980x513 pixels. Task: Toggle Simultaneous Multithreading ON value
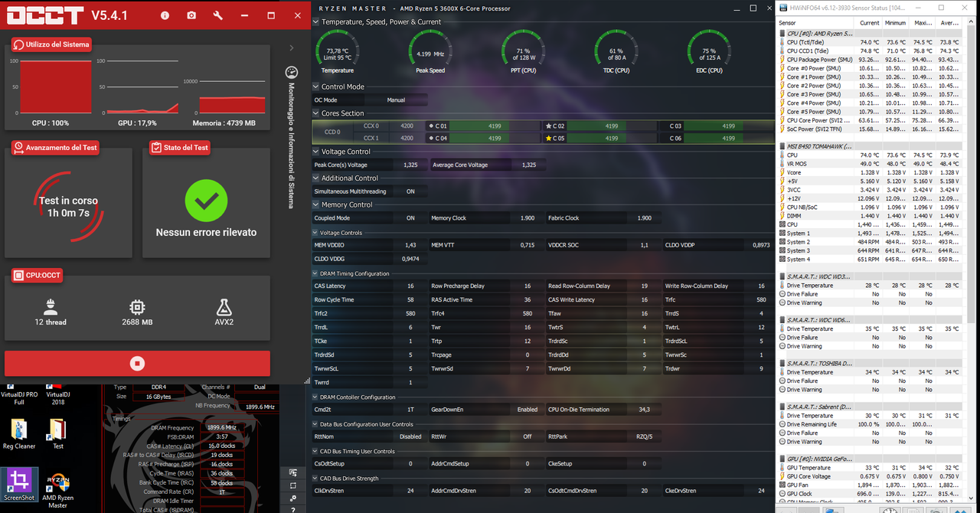click(410, 191)
